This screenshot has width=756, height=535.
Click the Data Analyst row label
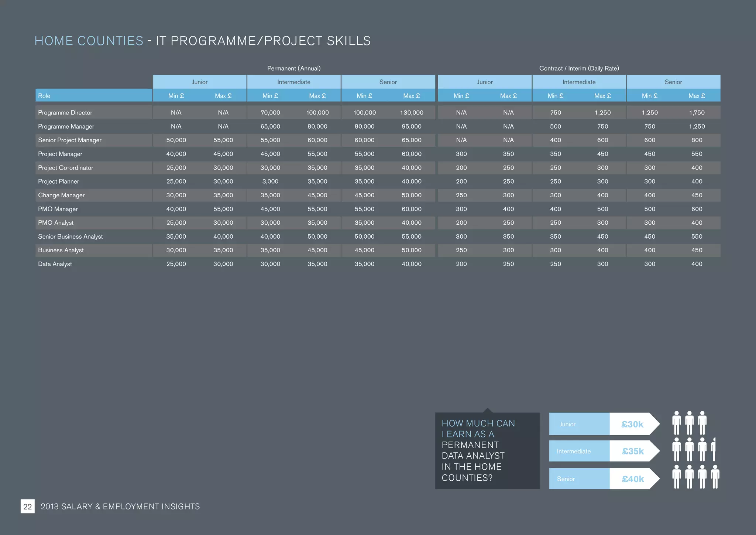55,264
